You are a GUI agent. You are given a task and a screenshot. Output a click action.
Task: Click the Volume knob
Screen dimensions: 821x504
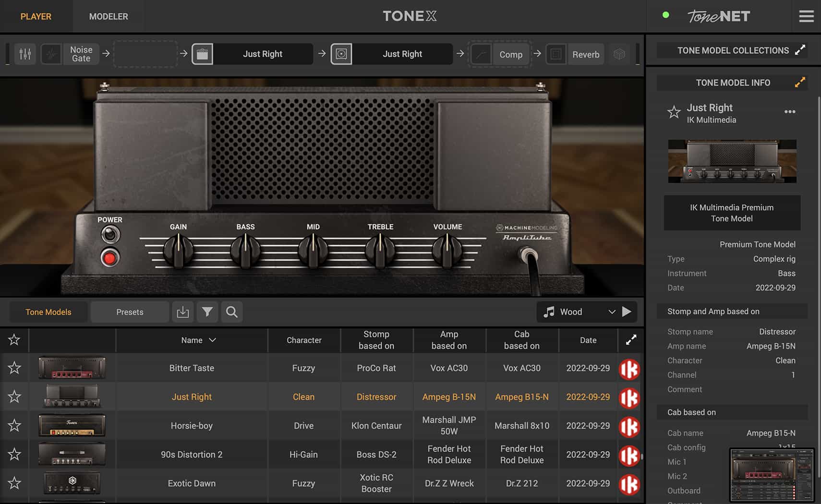tap(447, 251)
